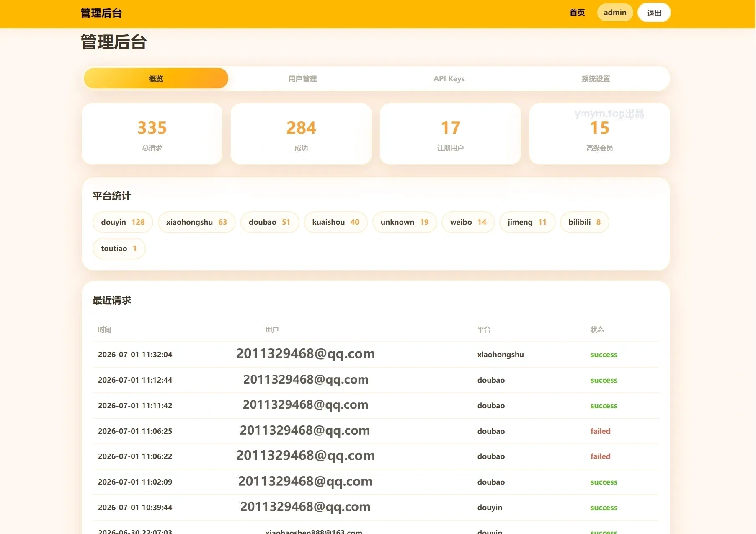
Task: Click the 时间 column header
Action: [x=105, y=329]
